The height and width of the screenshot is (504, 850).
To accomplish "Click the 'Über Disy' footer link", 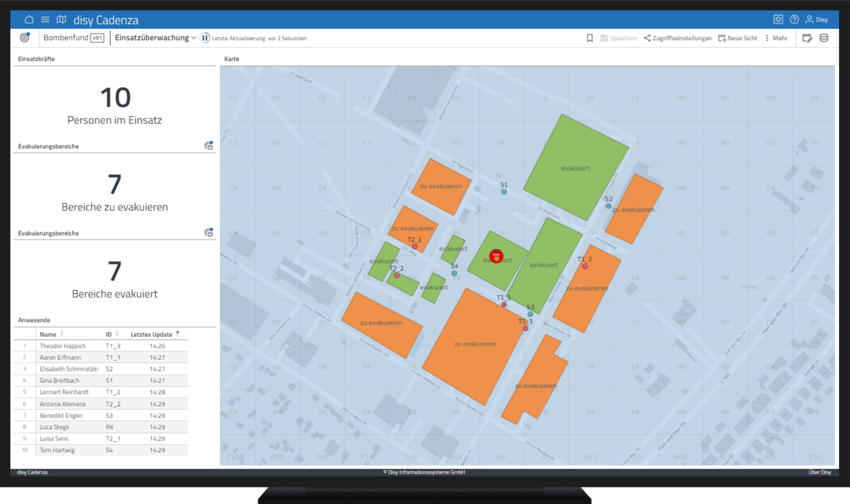I will [820, 472].
